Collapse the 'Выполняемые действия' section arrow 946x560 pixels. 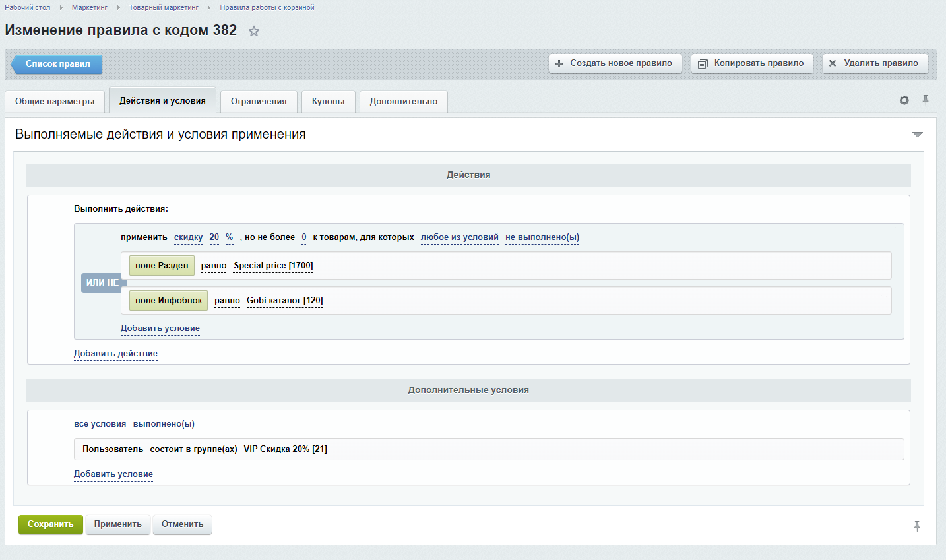(x=917, y=135)
